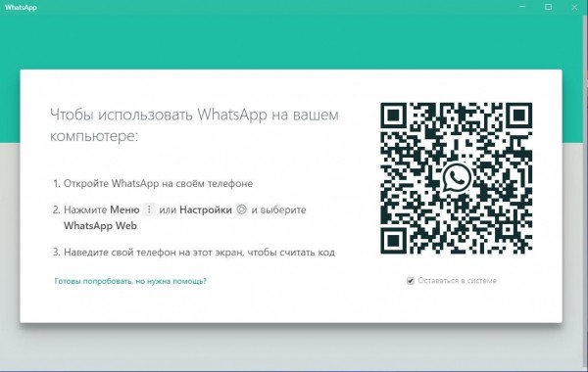This screenshot has width=588, height=372.
Task: Click the QR code image
Action: pos(456,178)
